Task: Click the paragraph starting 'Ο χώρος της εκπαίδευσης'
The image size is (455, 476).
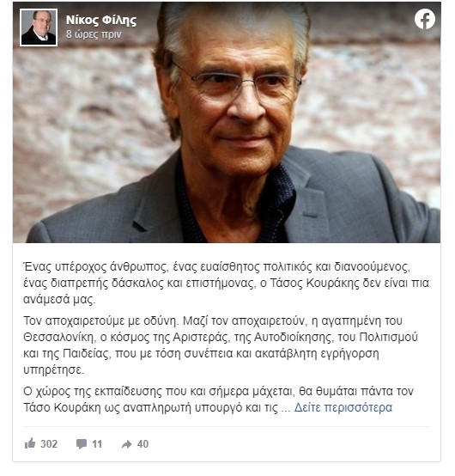Action: click(218, 400)
